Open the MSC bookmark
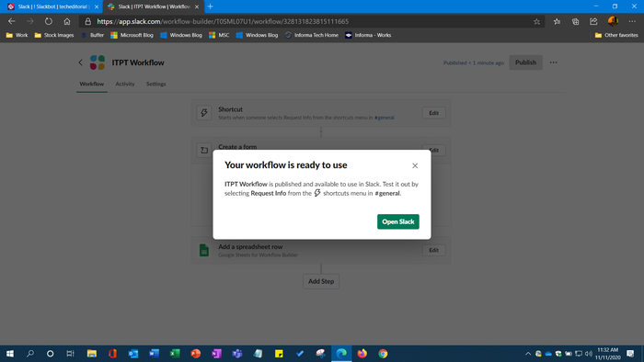 (x=219, y=35)
